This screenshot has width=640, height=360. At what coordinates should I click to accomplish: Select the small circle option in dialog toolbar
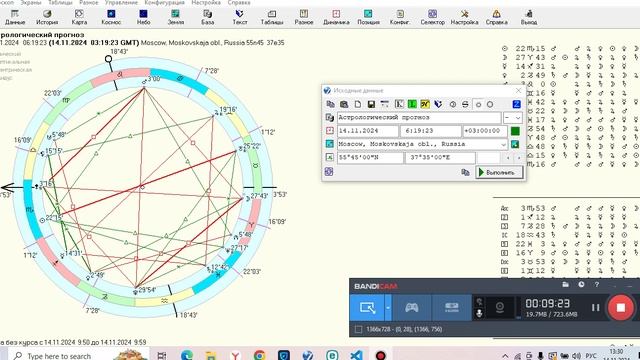click(x=478, y=104)
